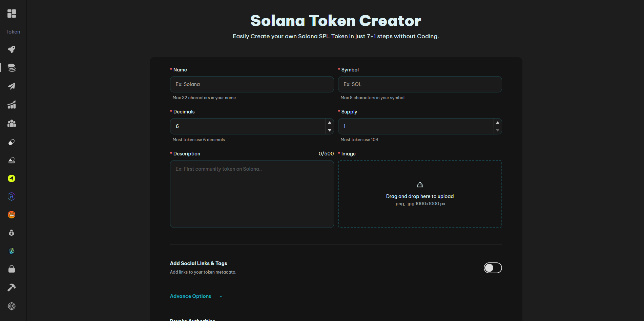Click the image upload drop zone

pos(420,194)
